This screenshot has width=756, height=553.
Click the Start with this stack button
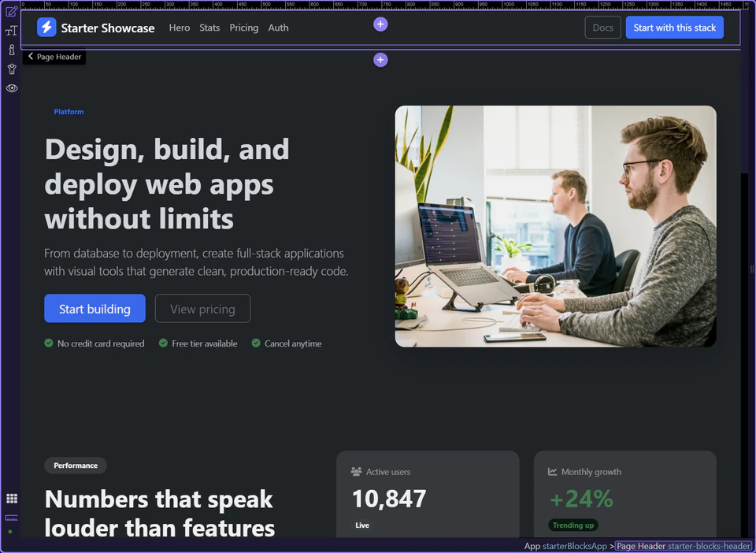coord(674,27)
